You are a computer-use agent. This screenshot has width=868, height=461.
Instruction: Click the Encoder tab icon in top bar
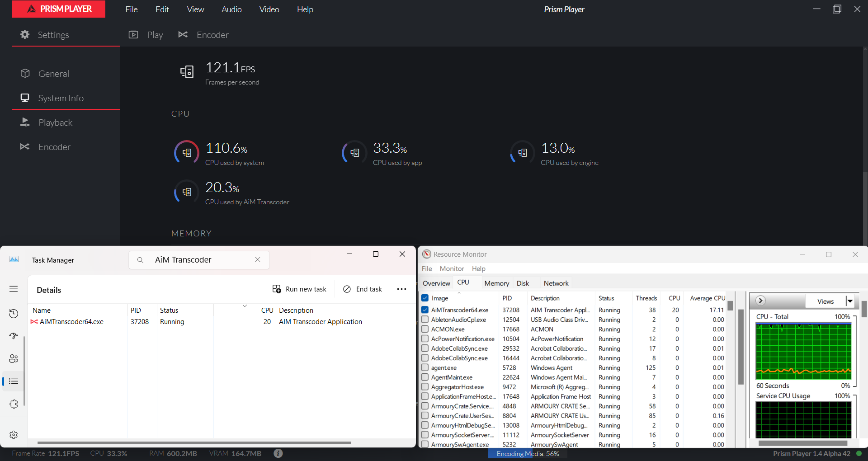pyautogui.click(x=183, y=34)
